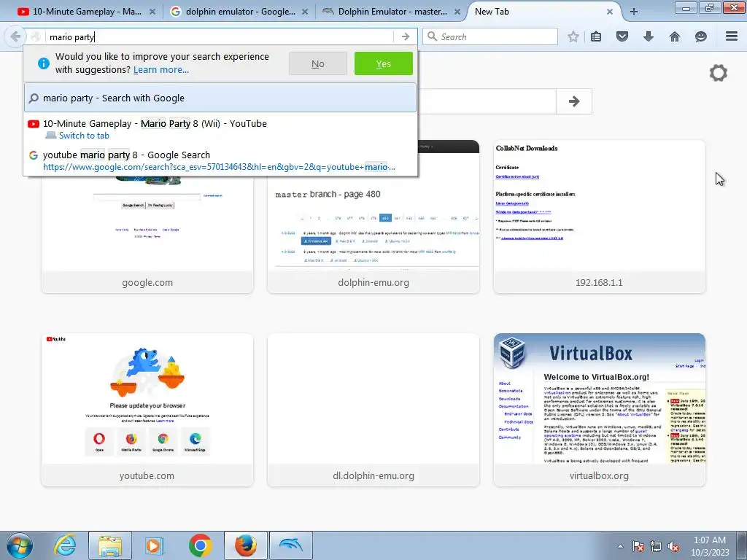The width and height of the screenshot is (747, 560).
Task: Click the back arrow navigation button
Action: click(x=15, y=36)
